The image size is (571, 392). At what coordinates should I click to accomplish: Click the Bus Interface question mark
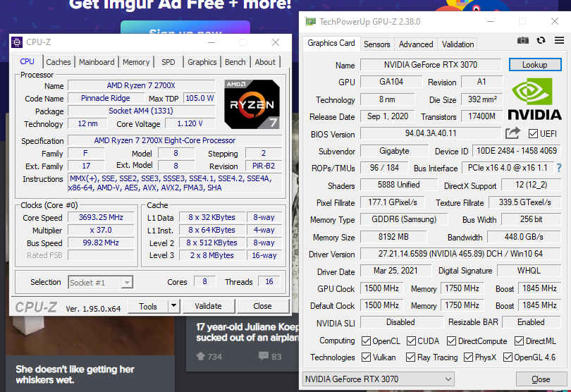[x=558, y=168]
